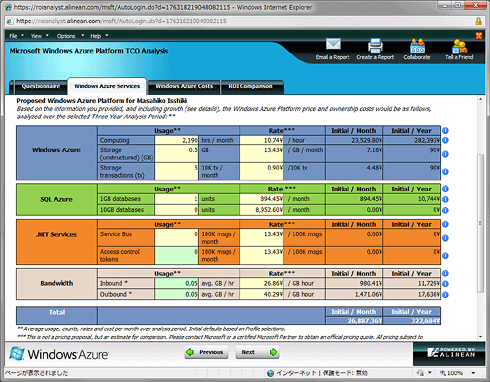Switch to the ROI Comparison tab

(x=252, y=87)
